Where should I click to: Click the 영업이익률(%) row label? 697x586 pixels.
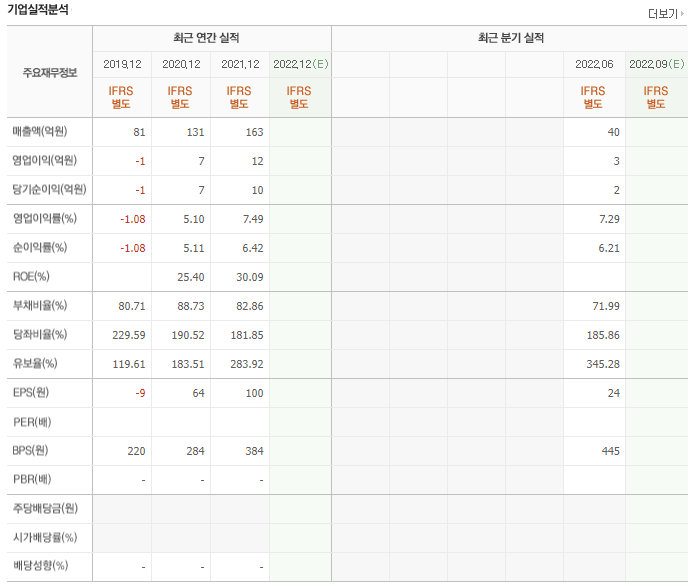point(44,218)
